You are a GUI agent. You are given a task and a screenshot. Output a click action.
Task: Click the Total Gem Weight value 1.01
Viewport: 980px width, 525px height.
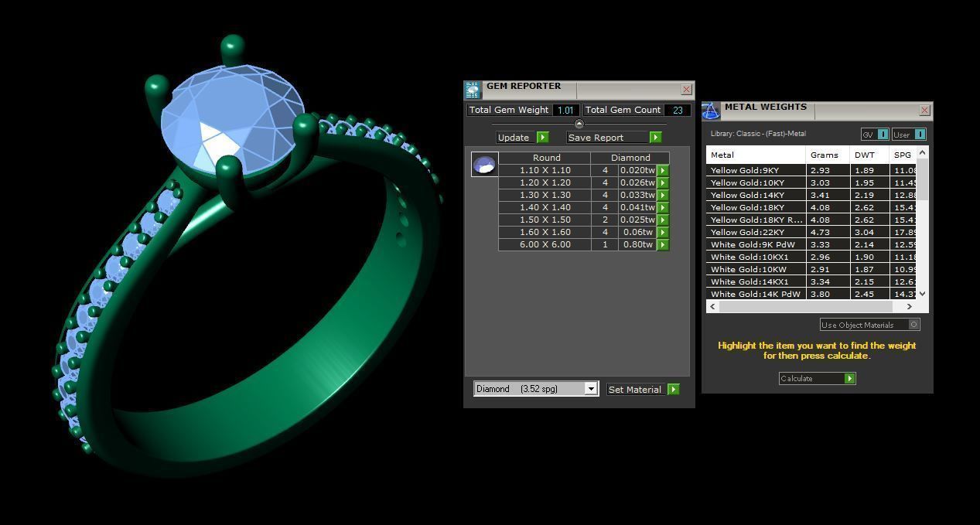click(566, 110)
